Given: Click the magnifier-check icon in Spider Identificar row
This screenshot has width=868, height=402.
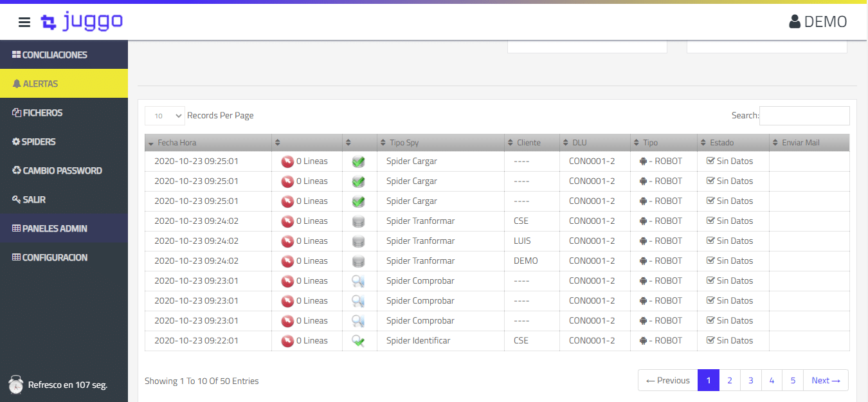Looking at the screenshot, I should click(359, 341).
